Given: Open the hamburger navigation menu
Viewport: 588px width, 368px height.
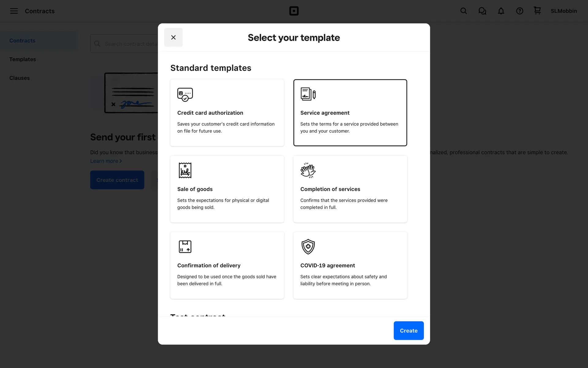Looking at the screenshot, I should click(x=14, y=11).
